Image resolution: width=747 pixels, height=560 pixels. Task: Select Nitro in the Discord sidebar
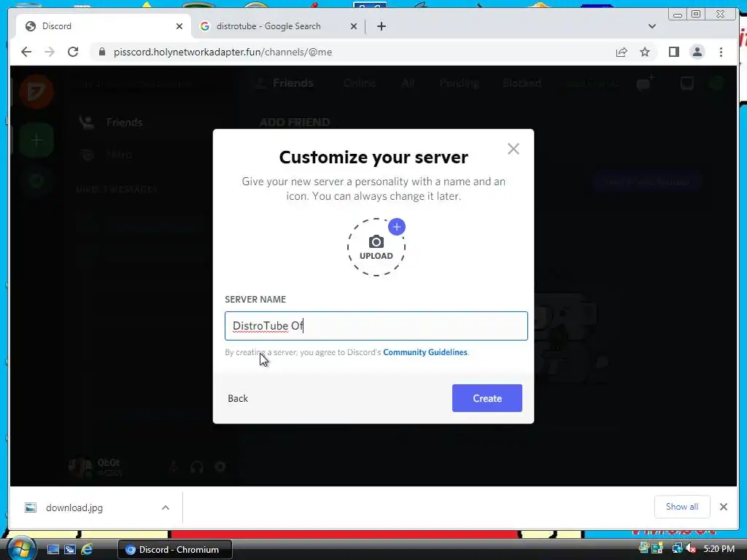[x=152, y=155]
